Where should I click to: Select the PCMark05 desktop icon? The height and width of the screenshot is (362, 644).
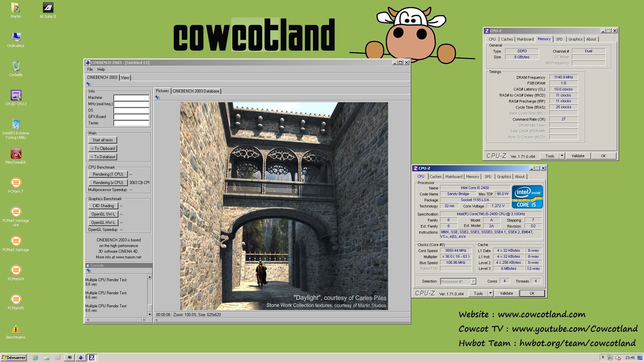[x=16, y=302]
